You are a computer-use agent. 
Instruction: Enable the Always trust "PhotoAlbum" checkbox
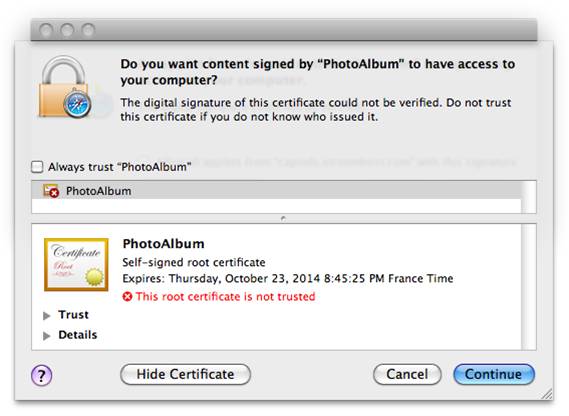tap(37, 167)
